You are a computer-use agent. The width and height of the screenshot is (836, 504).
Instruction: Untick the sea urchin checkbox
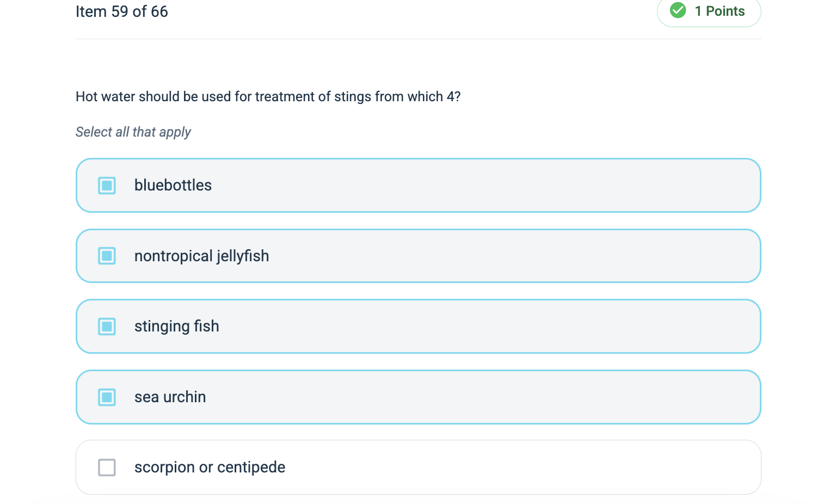107,397
